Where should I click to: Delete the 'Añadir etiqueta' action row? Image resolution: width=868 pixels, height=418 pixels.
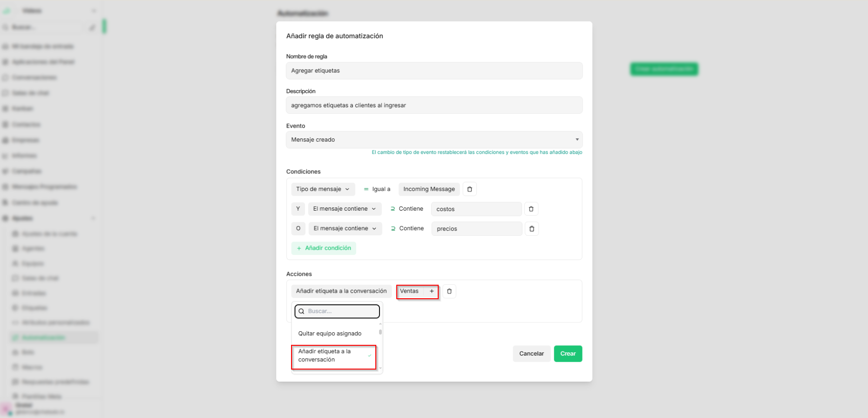[x=449, y=291]
